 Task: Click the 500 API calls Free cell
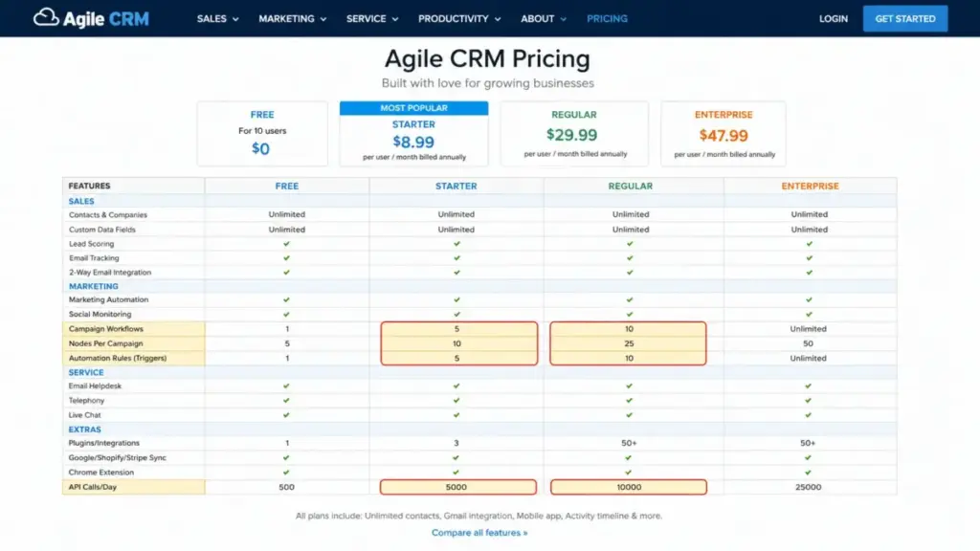pos(286,487)
